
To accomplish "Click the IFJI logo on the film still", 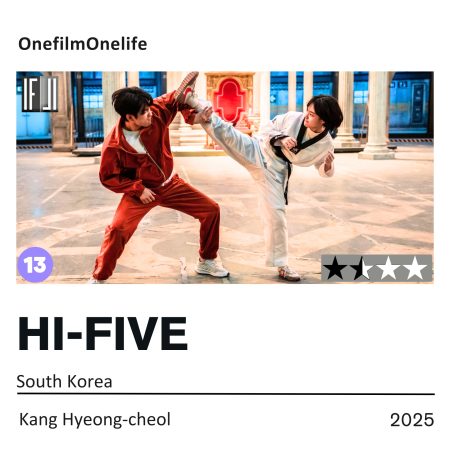I will click(40, 94).
